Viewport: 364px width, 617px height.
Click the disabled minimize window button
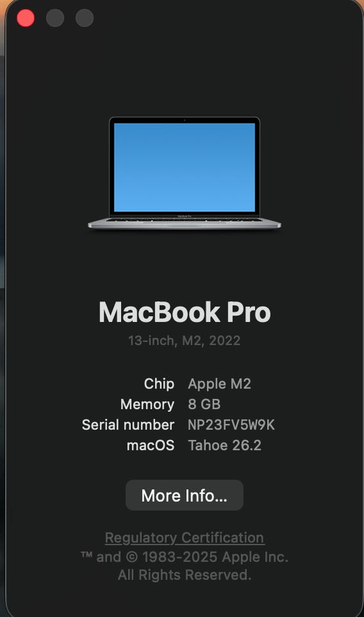(55, 18)
